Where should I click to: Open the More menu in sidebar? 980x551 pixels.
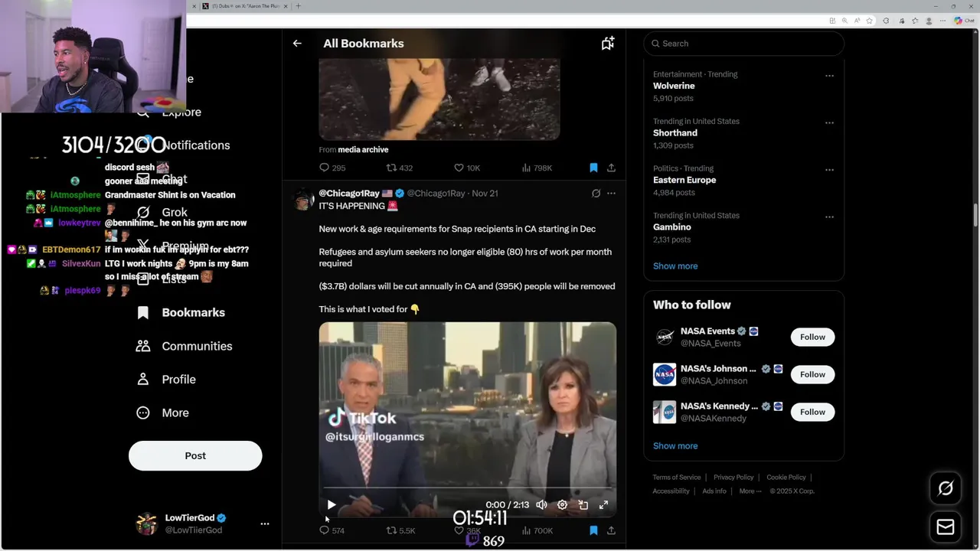162,412
